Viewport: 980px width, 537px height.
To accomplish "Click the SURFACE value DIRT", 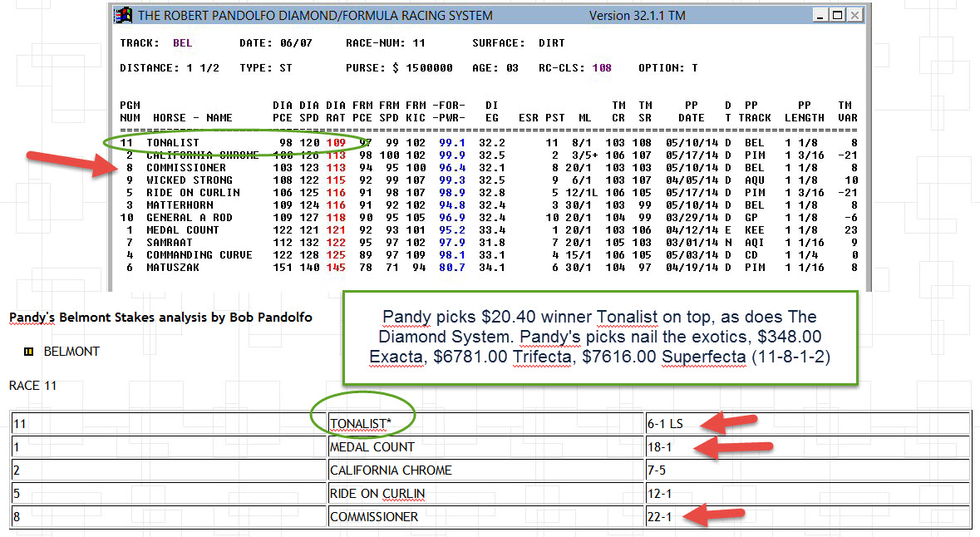I will [552, 43].
